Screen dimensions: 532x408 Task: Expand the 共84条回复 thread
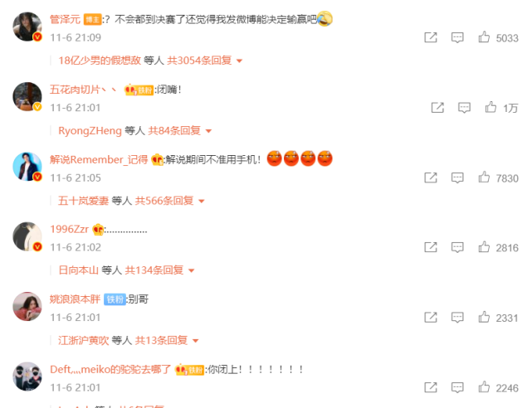pyautogui.click(x=180, y=131)
